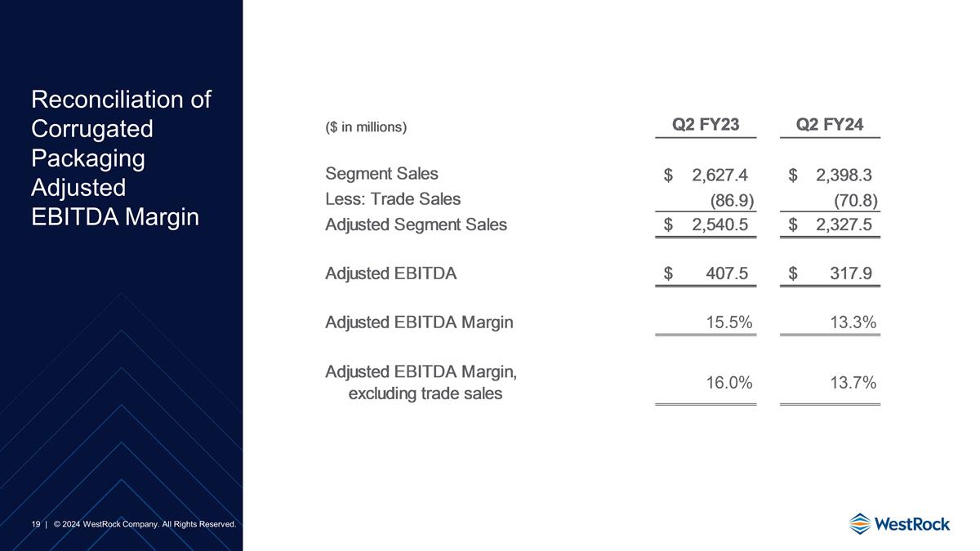Select the Q2 FY23 column header
The height and width of the screenshot is (551, 980).
pos(706,125)
